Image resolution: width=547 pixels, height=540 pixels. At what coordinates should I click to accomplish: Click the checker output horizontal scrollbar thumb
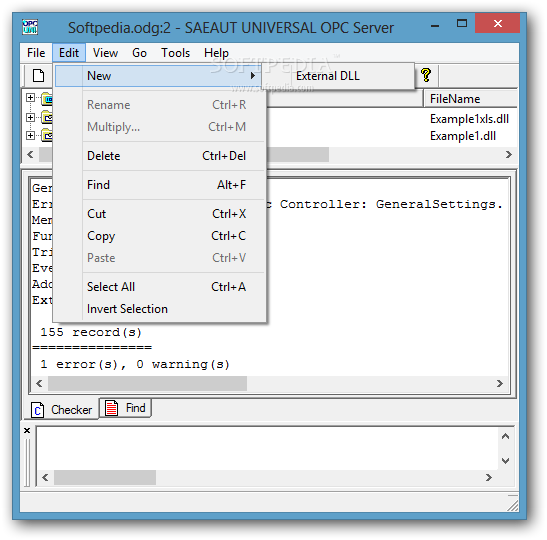click(x=147, y=383)
